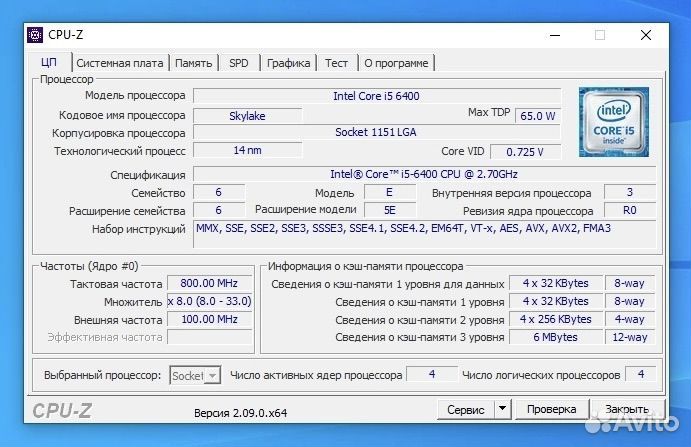
Task: Open the Память tab
Action: pyautogui.click(x=193, y=63)
